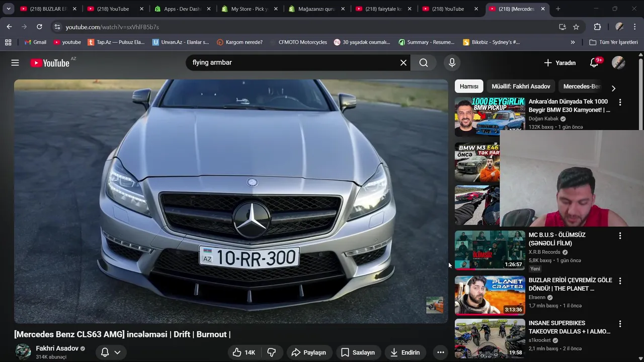This screenshot has height=362, width=644.
Task: Bookmark this page with star icon
Action: click(576, 27)
